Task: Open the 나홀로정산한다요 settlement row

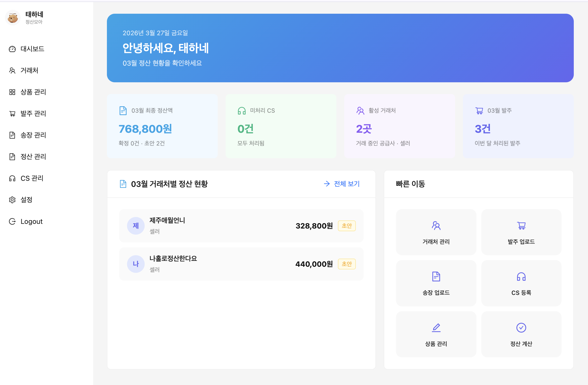Action: (241, 264)
